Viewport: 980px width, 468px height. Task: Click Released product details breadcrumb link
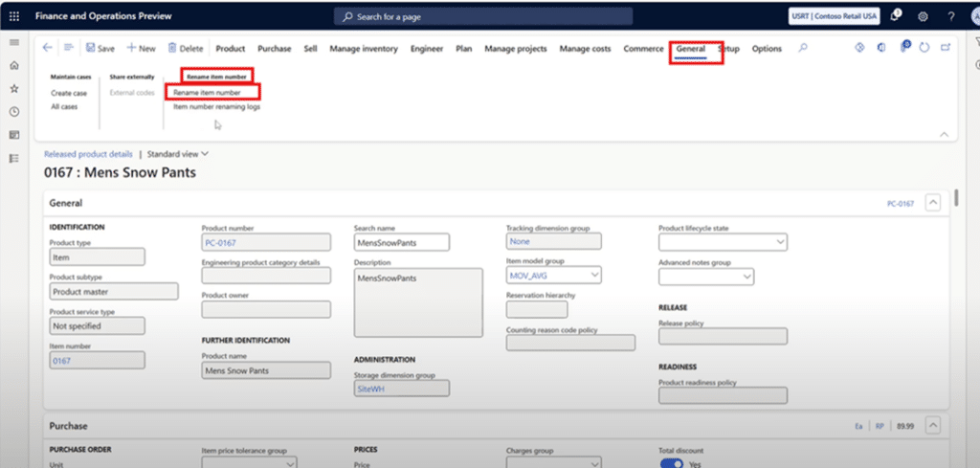coord(88,154)
